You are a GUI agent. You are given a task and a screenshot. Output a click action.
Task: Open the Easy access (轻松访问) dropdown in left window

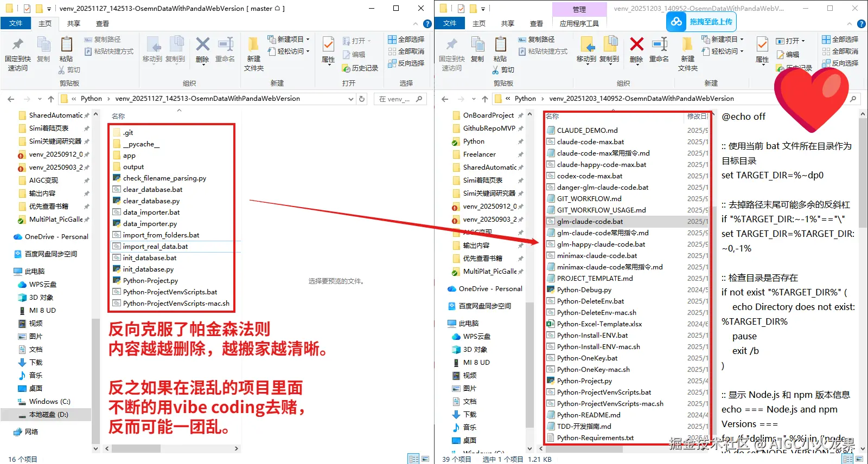pyautogui.click(x=289, y=51)
